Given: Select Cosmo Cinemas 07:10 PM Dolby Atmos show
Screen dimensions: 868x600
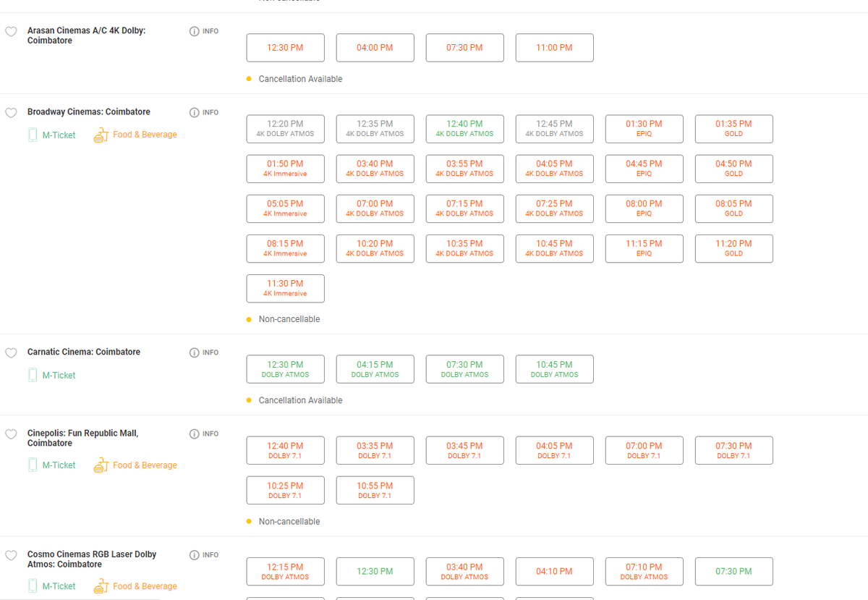Looking at the screenshot, I should [x=644, y=571].
